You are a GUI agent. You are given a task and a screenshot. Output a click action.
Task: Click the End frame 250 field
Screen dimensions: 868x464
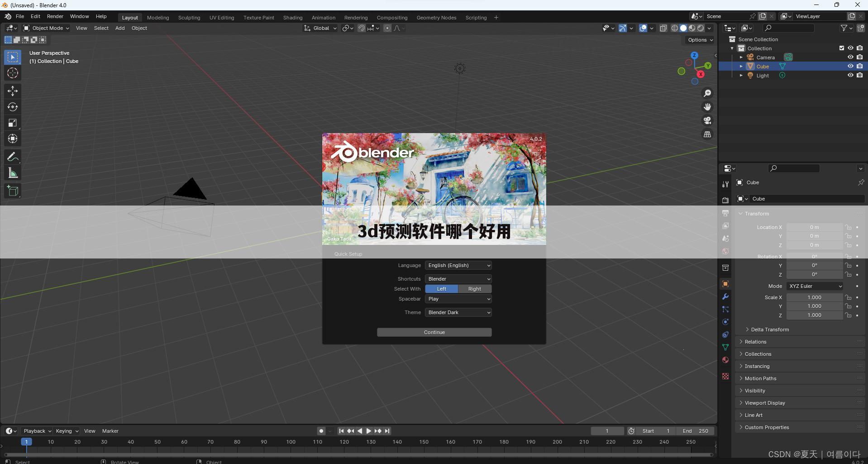click(x=696, y=431)
